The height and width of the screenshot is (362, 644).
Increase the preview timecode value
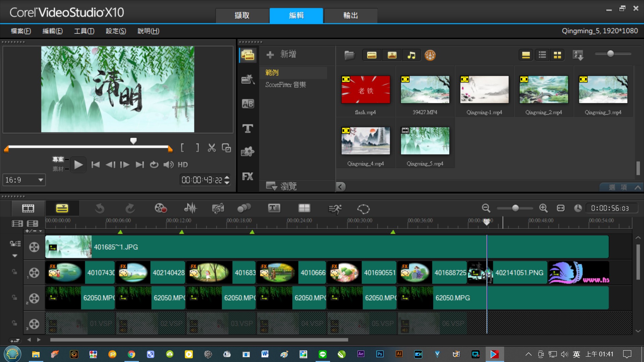pyautogui.click(x=227, y=177)
